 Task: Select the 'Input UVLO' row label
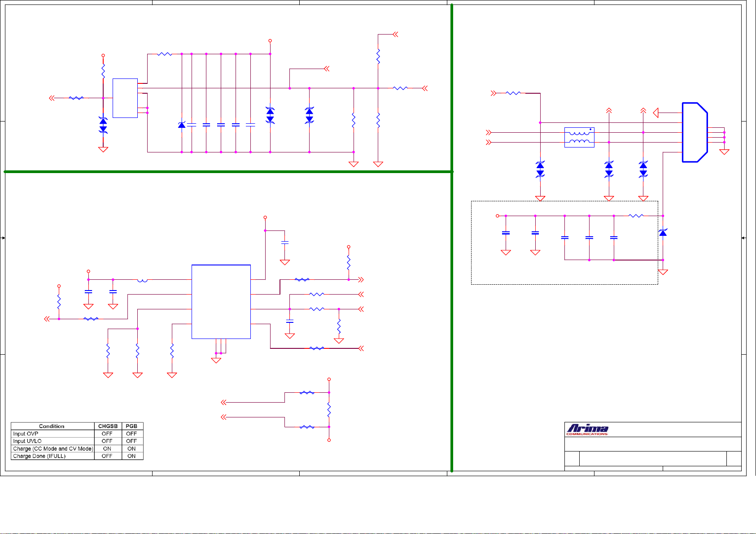point(27,441)
